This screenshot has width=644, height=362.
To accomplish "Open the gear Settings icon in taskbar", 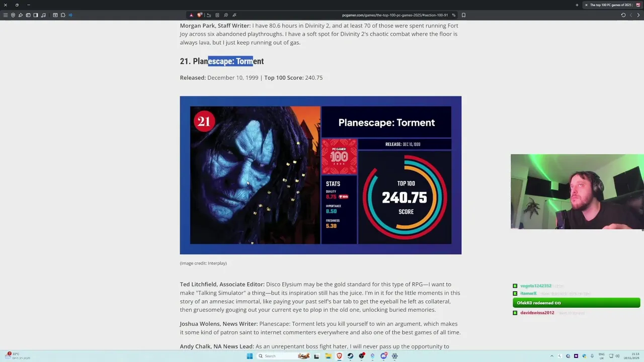I will click(x=394, y=356).
